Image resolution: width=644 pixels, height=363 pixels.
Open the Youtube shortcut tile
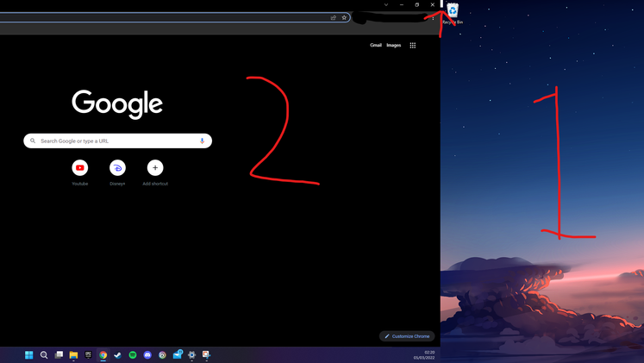[x=80, y=167]
